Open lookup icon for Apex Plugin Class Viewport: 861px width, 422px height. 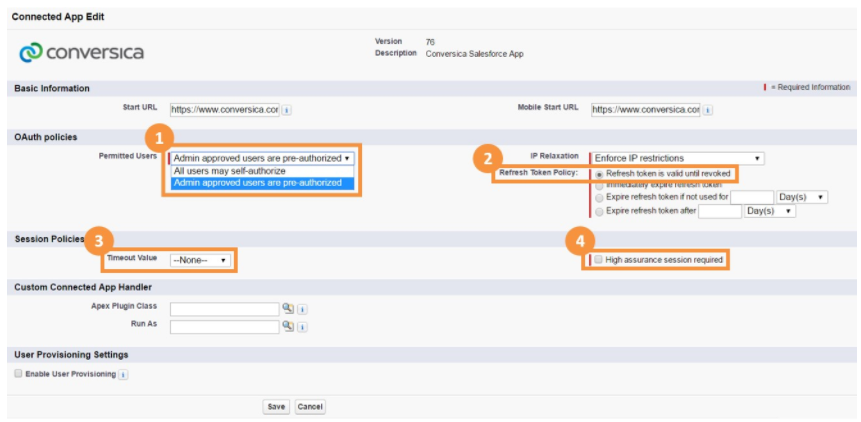[288, 308]
